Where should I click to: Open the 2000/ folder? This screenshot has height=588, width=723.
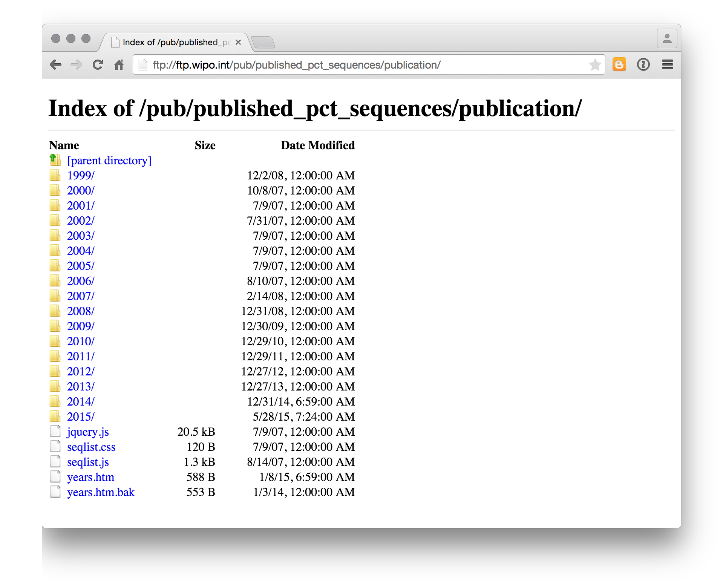[81, 191]
